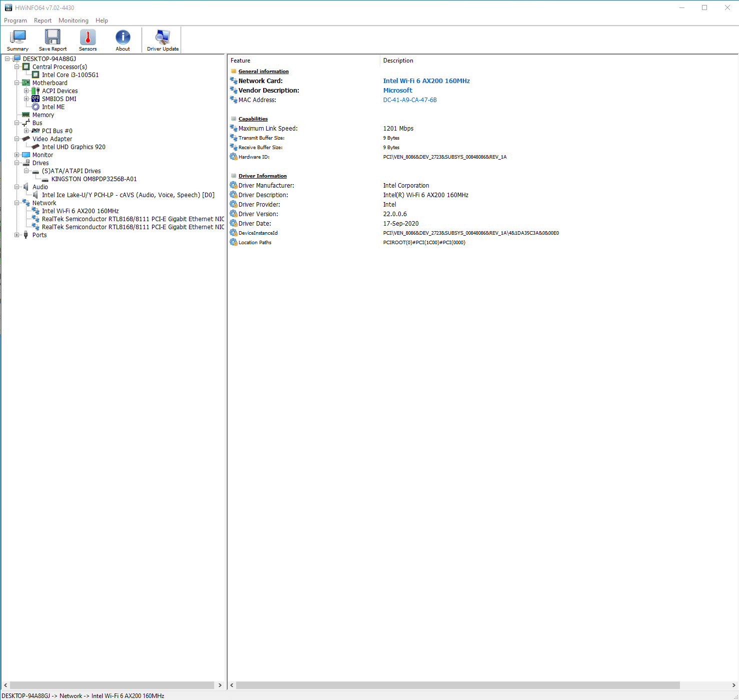739x700 pixels.
Task: Click the KINGSTON OM8PDP3256B-A01 drive icon
Action: pyautogui.click(x=45, y=179)
